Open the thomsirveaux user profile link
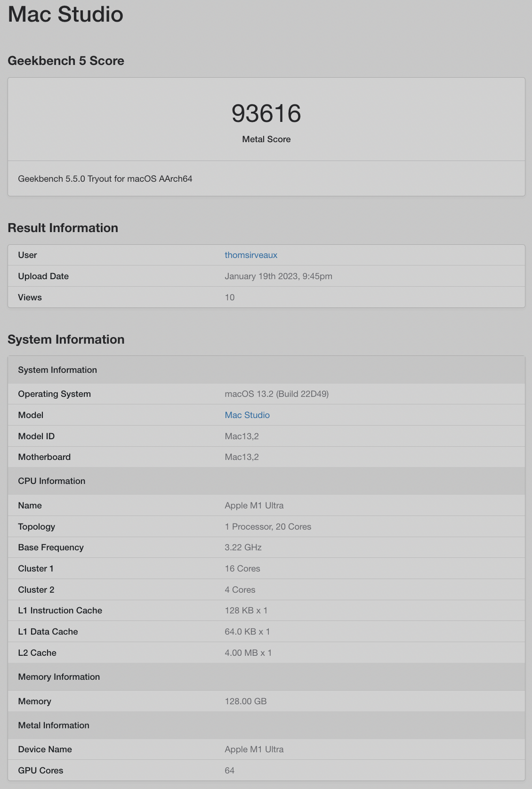 pos(251,255)
